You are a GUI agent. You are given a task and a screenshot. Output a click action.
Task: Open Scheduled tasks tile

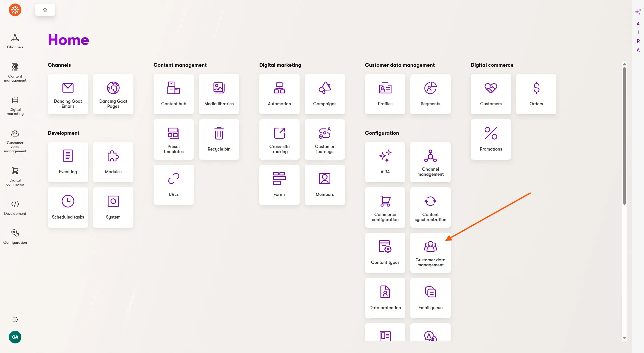[68, 207]
